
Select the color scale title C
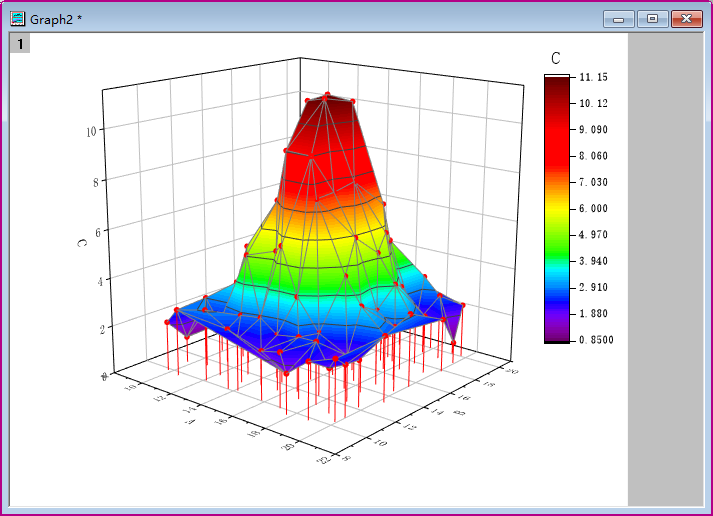point(555,59)
